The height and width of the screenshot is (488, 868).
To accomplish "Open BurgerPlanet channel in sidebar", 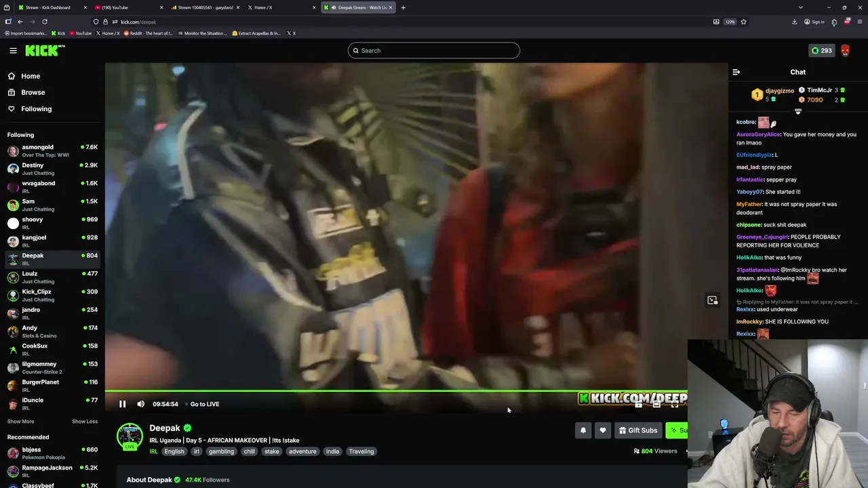I will pyautogui.click(x=52, y=386).
